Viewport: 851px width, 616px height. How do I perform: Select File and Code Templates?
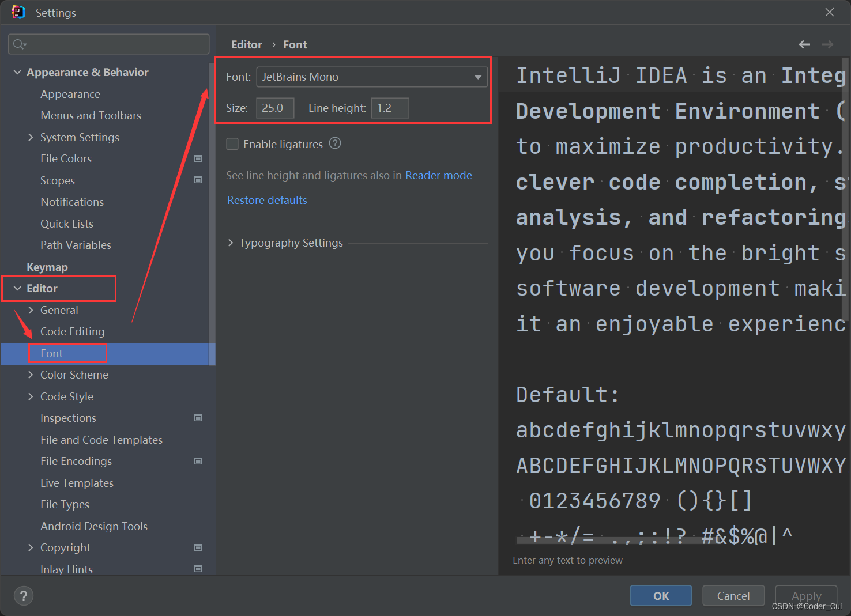click(x=101, y=440)
